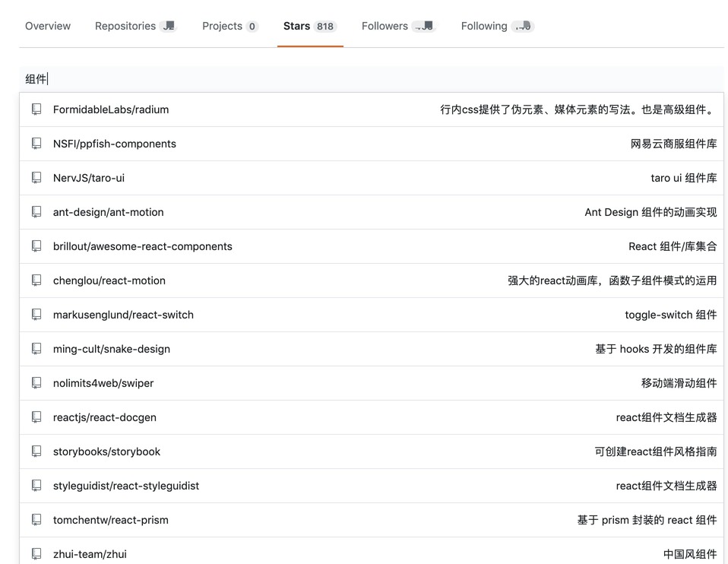Screen dimensions: 728x564
Task: Click the note '网易云商服组件库'
Action: [673, 144]
